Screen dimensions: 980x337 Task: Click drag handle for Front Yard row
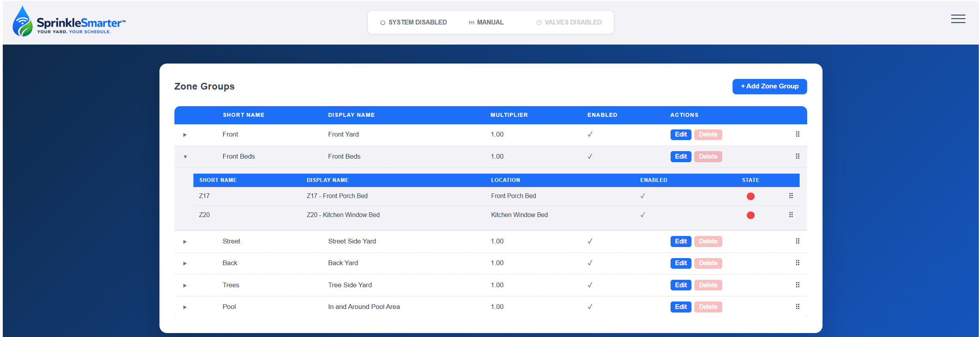click(797, 134)
